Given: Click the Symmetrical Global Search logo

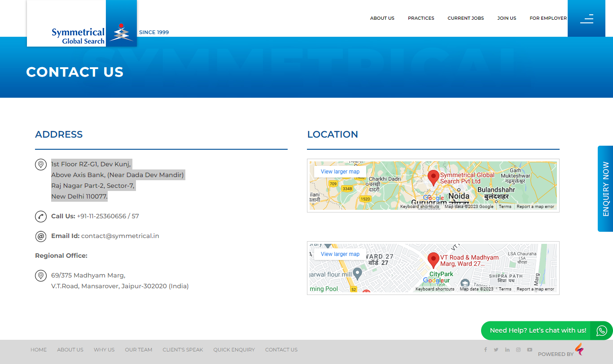Looking at the screenshot, I should click(82, 23).
